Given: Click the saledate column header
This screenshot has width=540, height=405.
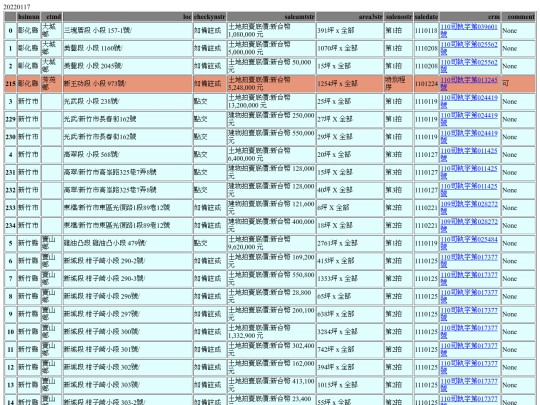Looking at the screenshot, I should (x=426, y=17).
